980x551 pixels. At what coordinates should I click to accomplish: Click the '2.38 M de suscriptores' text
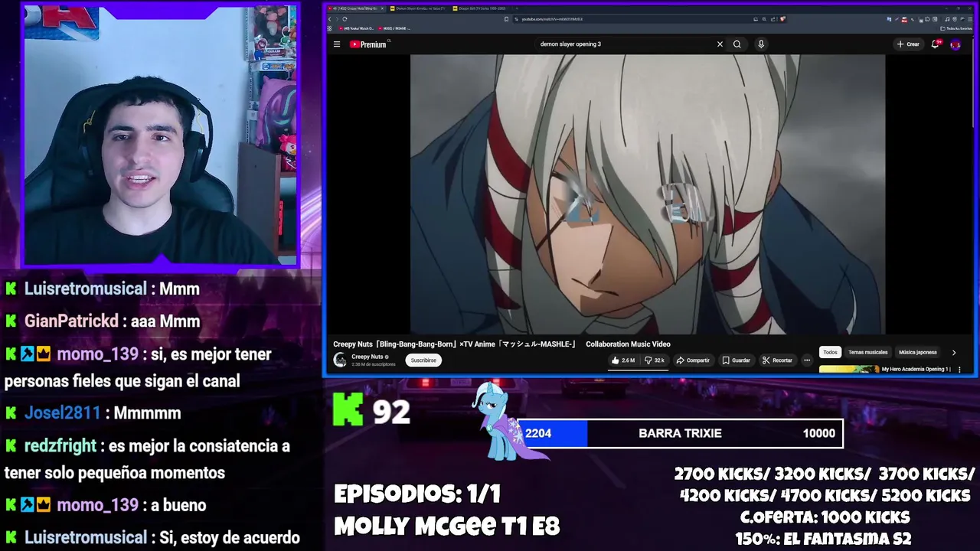coord(374,364)
